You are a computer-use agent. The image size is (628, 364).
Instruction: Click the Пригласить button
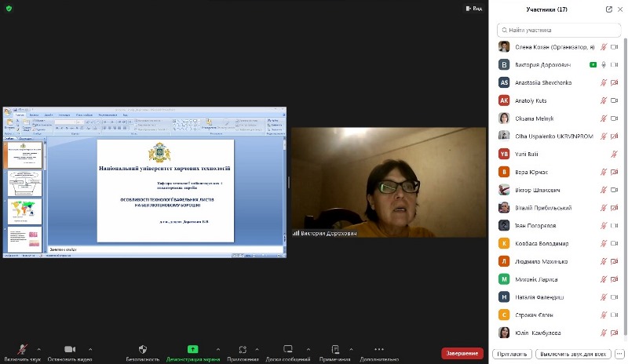pyautogui.click(x=512, y=354)
